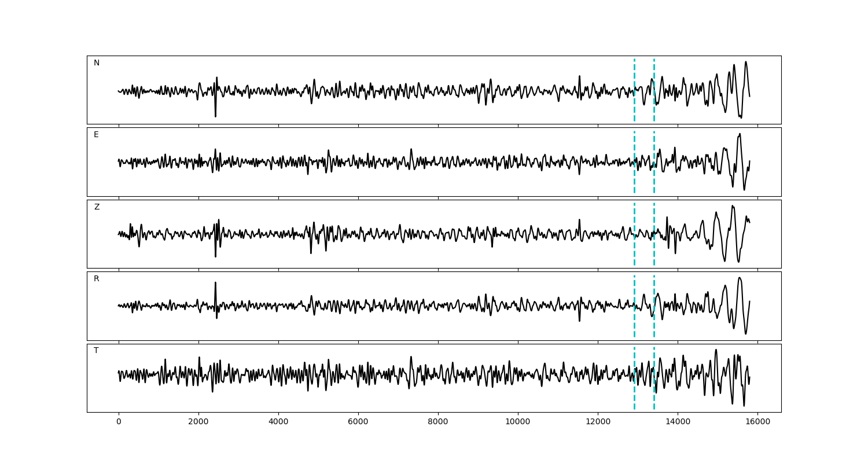Click the R component label
This screenshot has height=463, width=868.
tap(96, 279)
